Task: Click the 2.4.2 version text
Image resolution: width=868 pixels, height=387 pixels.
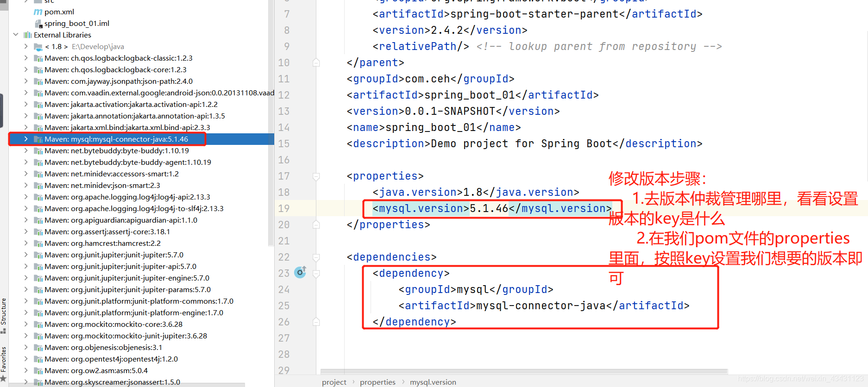Action: pos(447,31)
